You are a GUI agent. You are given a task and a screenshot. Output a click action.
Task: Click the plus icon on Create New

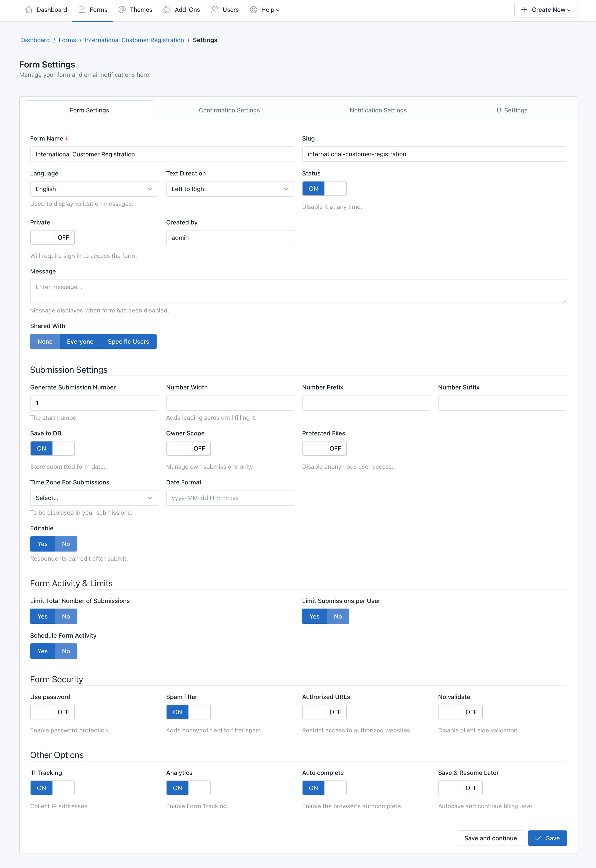[524, 10]
